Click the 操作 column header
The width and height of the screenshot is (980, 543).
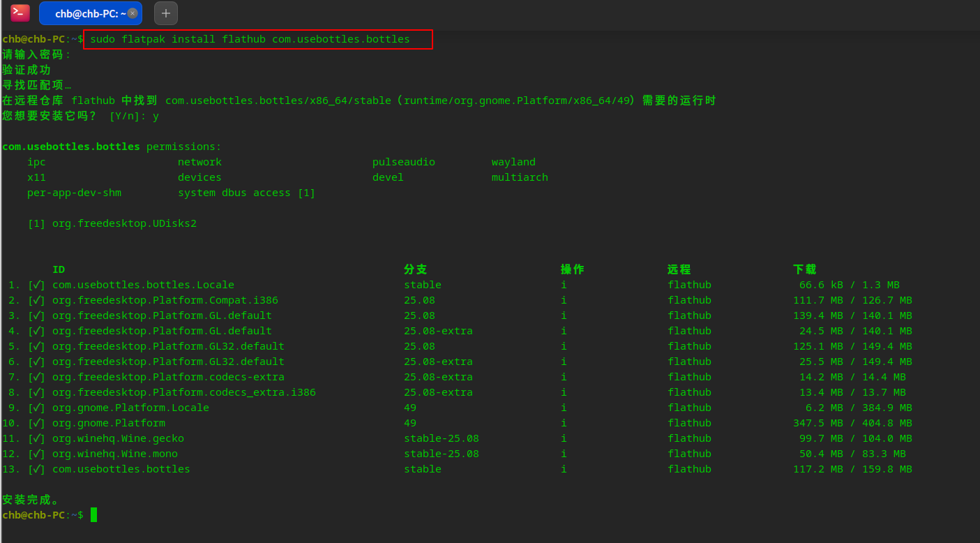(x=573, y=269)
